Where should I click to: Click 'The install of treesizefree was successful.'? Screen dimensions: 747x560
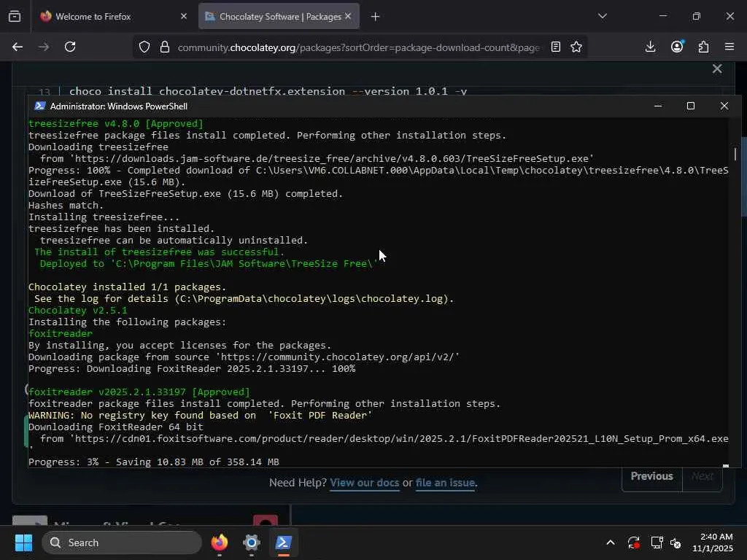pos(159,252)
